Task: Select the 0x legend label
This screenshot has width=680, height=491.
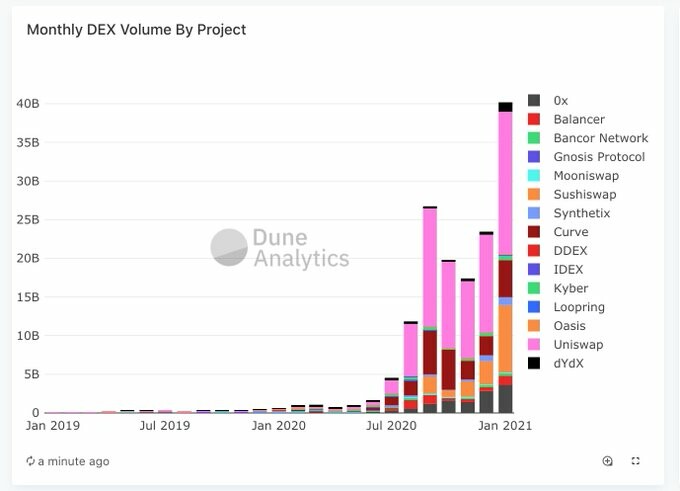Action: [561, 101]
